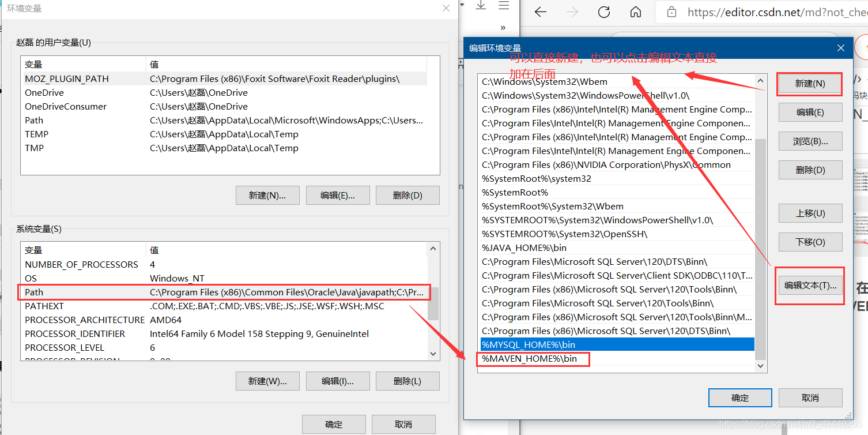The height and width of the screenshot is (435, 868).
Task: Click the browser back arrow
Action: tap(540, 12)
